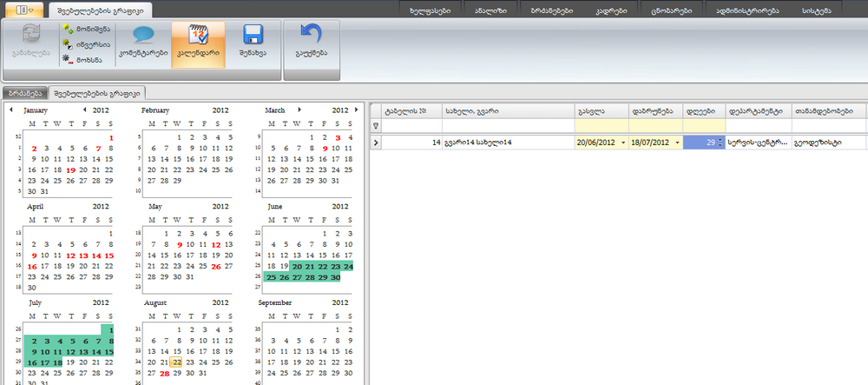Select August 22 in the calendar

(176, 362)
